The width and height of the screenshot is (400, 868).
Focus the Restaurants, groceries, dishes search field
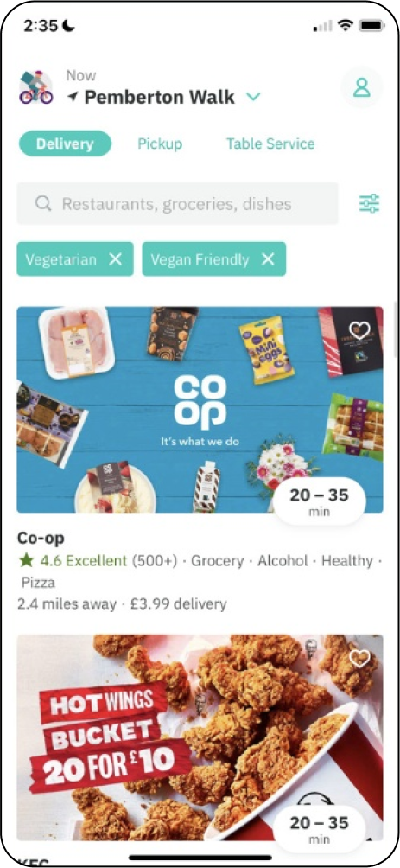(178, 204)
